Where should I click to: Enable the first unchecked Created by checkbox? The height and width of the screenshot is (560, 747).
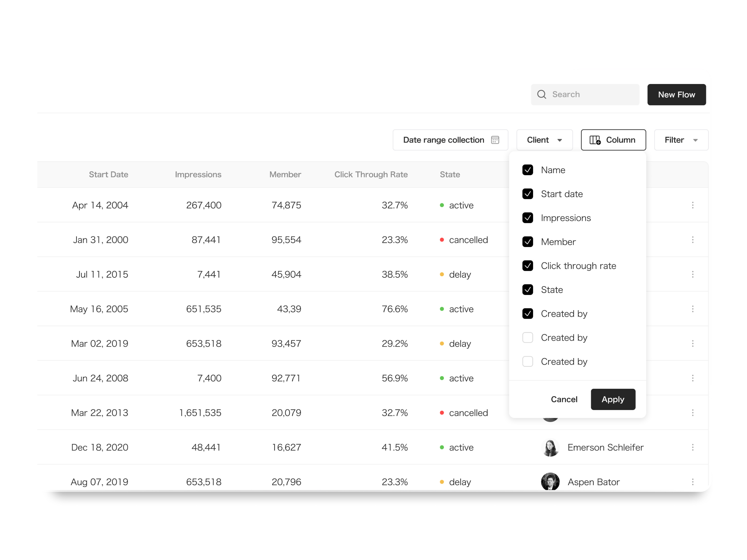528,338
